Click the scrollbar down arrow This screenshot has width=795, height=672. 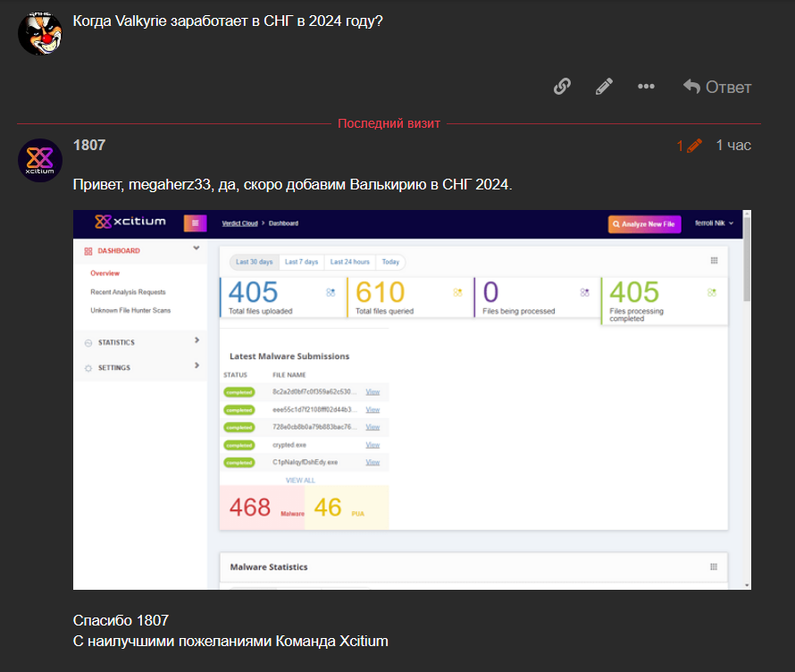747,585
